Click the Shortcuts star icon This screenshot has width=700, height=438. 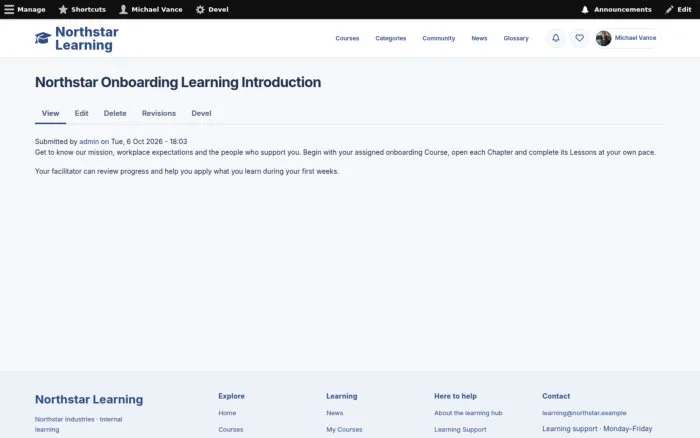point(63,9)
